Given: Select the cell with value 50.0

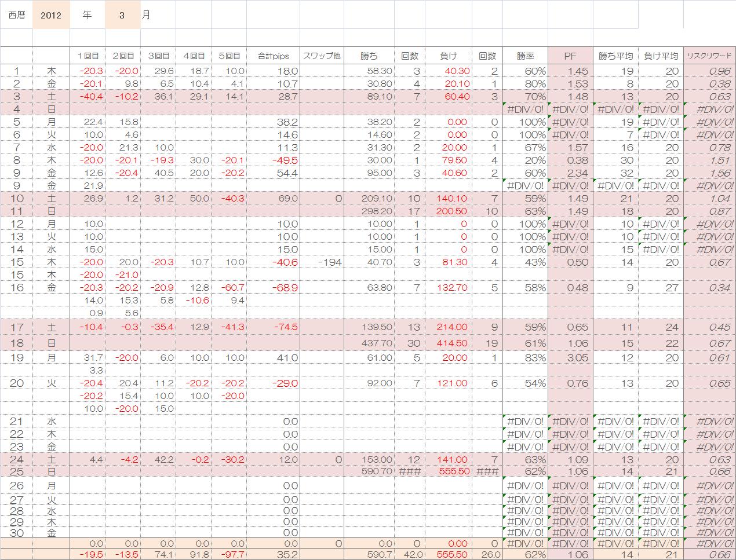Looking at the screenshot, I should tap(194, 198).
